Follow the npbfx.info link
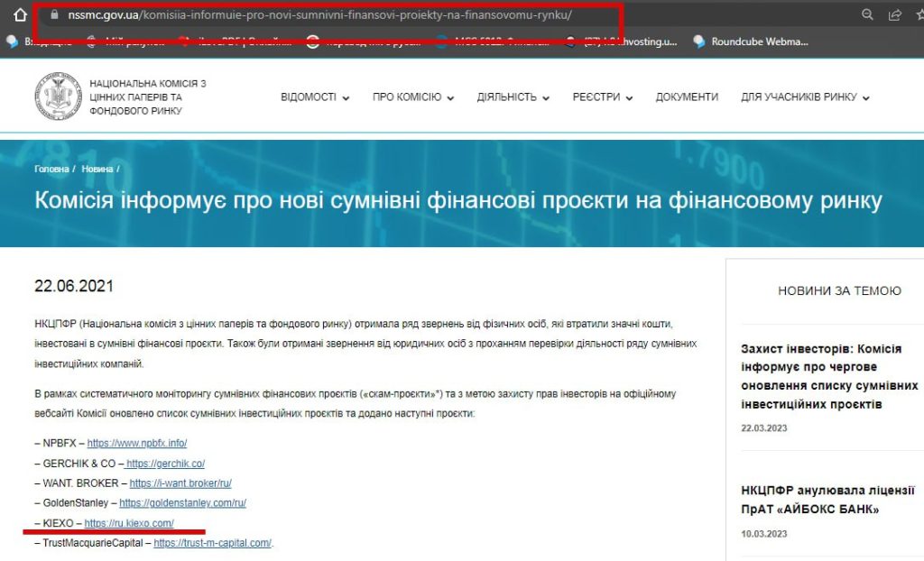 (x=137, y=443)
